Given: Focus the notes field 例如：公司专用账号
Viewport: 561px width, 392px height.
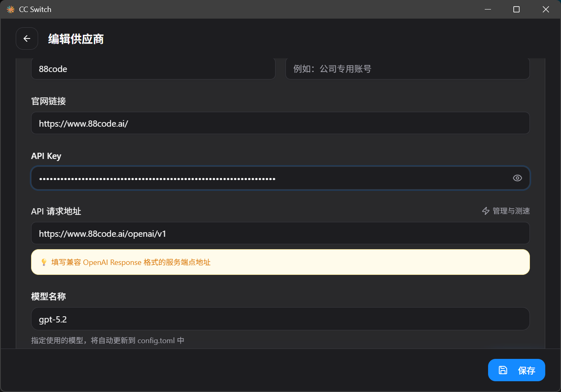Looking at the screenshot, I should point(408,69).
